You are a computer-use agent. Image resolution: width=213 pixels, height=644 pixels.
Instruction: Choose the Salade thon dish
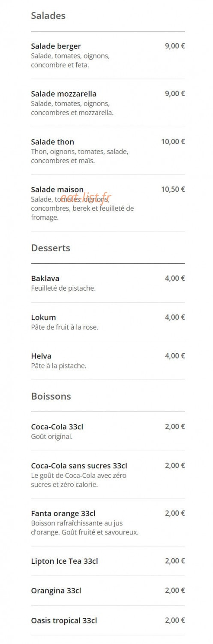click(108, 151)
